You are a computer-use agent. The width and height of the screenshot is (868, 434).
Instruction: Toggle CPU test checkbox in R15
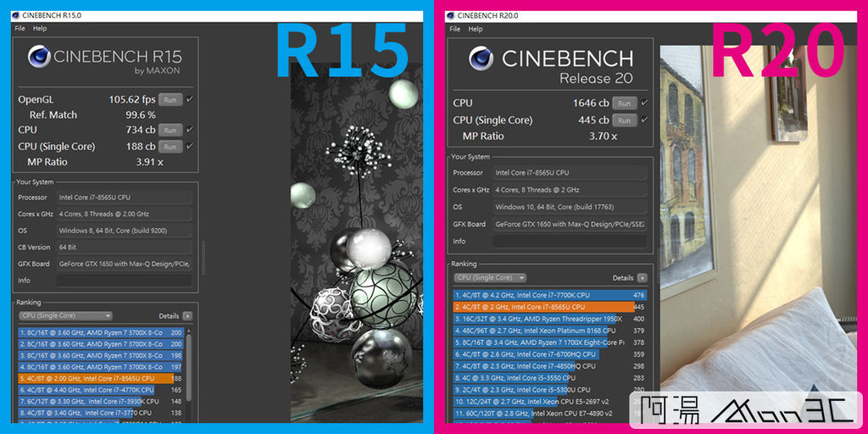pyautogui.click(x=190, y=130)
